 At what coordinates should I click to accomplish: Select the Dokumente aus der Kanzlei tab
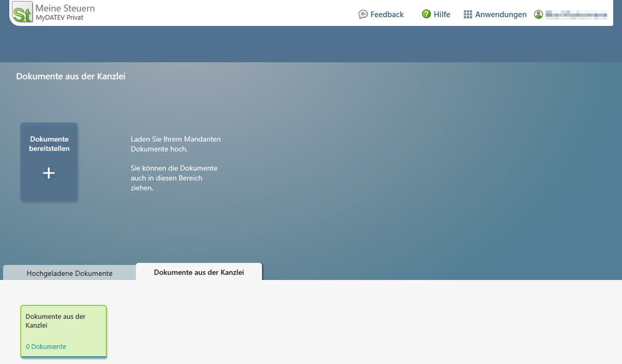[199, 273]
